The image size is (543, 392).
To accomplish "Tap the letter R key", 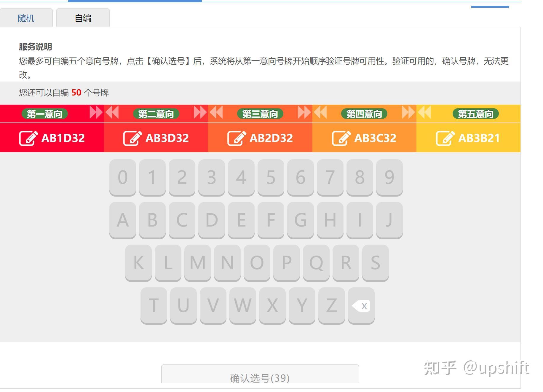I will 346,263.
